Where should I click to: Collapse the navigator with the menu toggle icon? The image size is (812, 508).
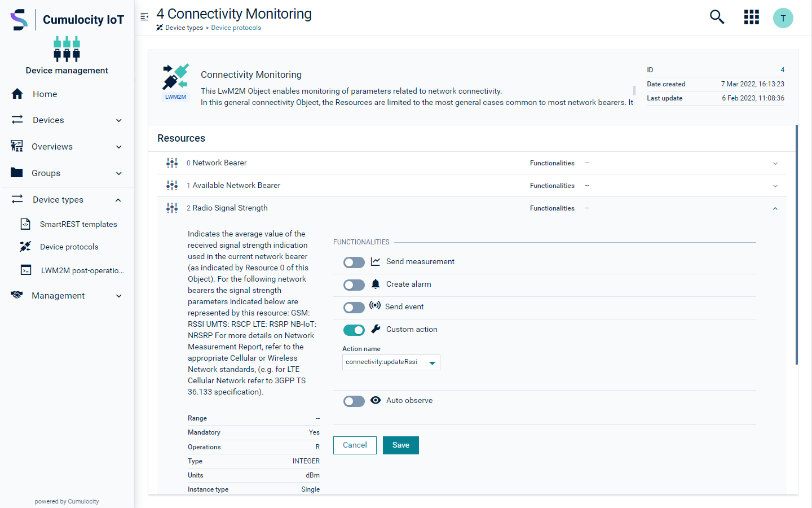tap(144, 17)
